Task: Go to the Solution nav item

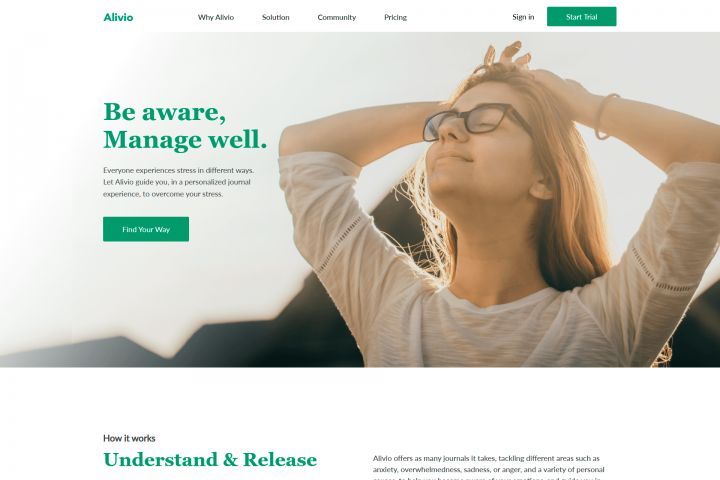Action: pos(276,17)
